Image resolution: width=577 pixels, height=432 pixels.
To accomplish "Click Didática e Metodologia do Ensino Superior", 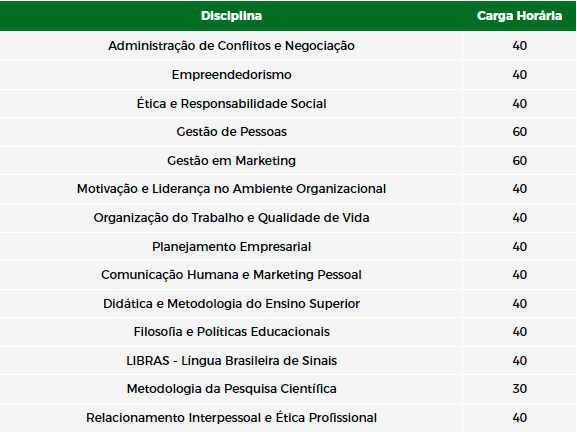I will (x=231, y=304).
